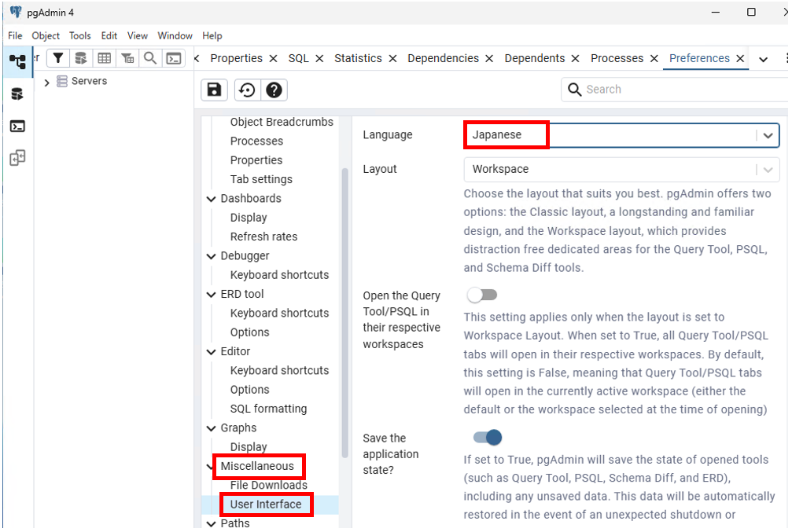
Task: Collapse the ERD tool section
Action: tap(211, 294)
